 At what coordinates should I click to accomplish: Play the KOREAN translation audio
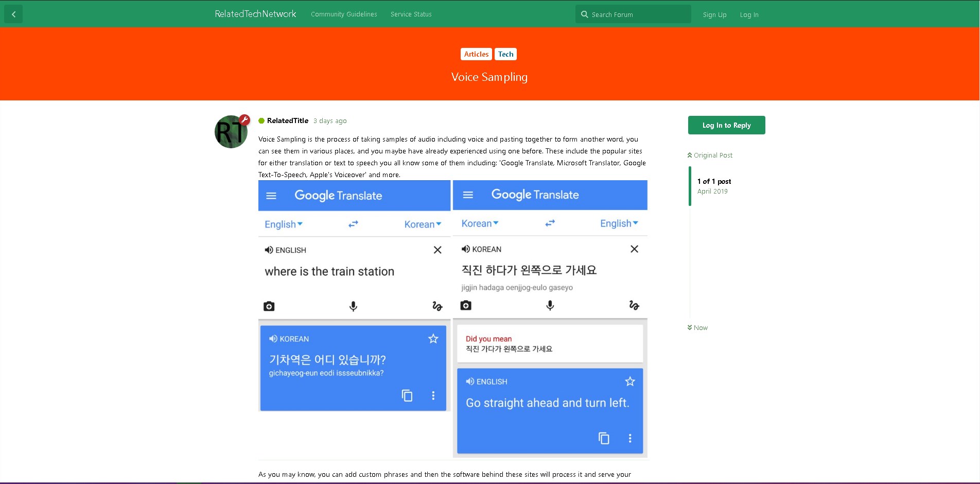tap(273, 339)
